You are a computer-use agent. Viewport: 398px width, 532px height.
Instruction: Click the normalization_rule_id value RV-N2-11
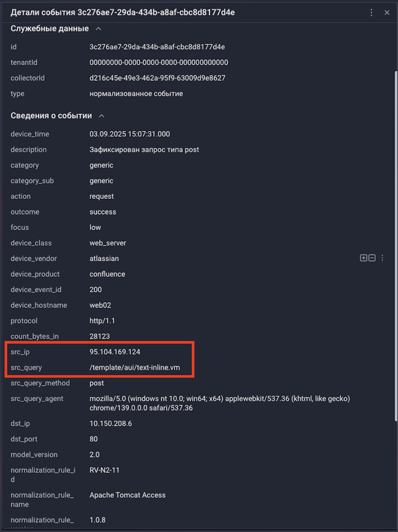click(104, 470)
